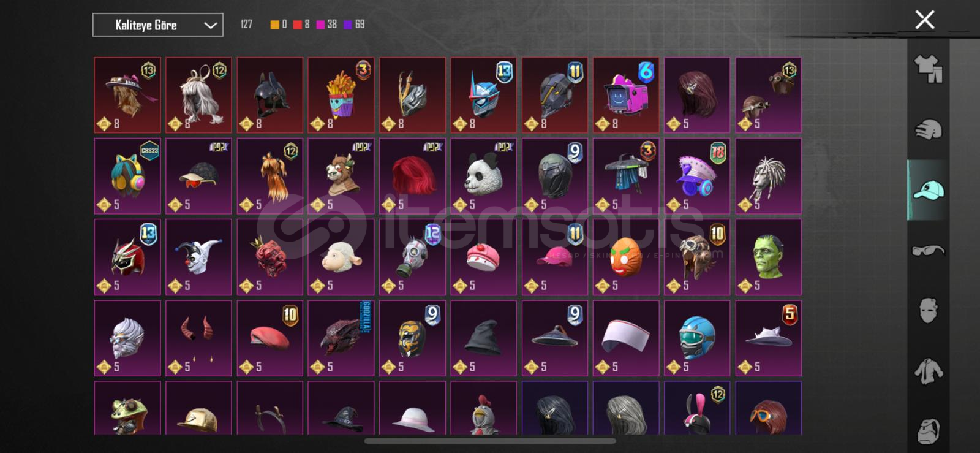Image resolution: width=980 pixels, height=453 pixels.
Task: Expand the Kaliteye Göre sort dropdown
Action: point(158,25)
